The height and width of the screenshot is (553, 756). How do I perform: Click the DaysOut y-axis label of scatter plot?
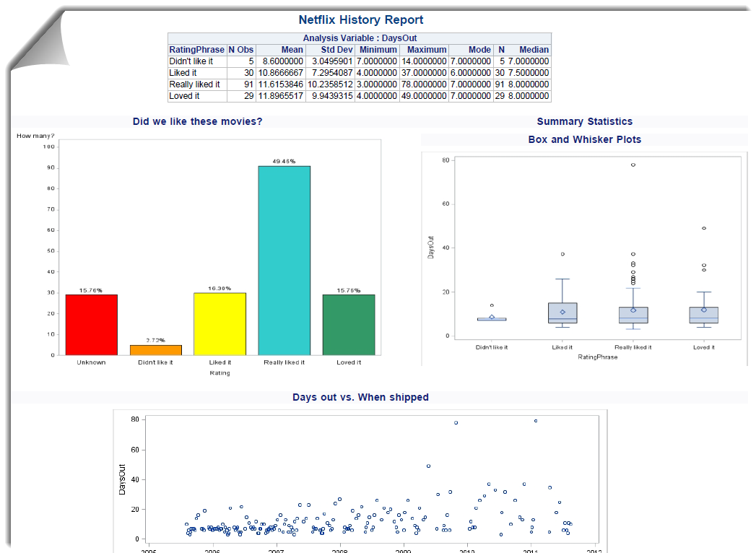pos(122,479)
